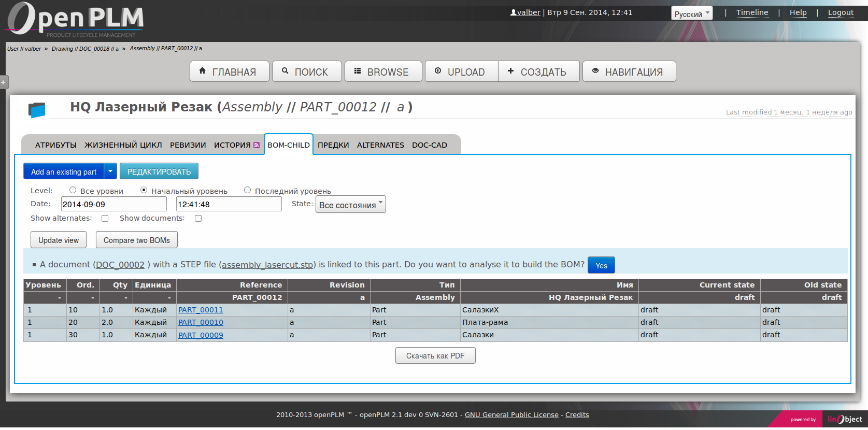The height and width of the screenshot is (430, 868).
Task: Click the upload icon on UPLOAD button
Action: pyautogui.click(x=438, y=71)
